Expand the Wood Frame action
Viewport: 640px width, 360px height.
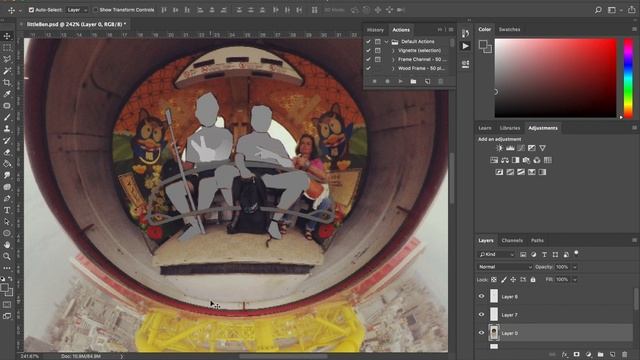(x=393, y=69)
